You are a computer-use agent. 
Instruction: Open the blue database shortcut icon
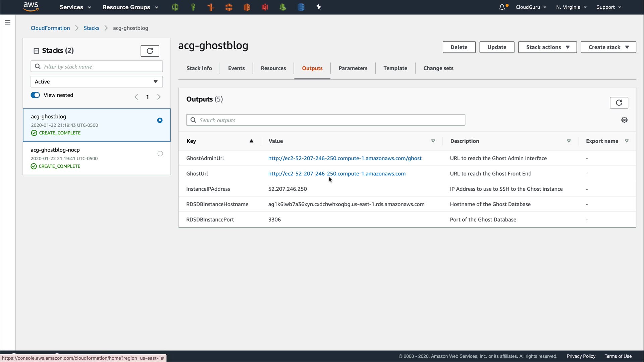coord(301,7)
